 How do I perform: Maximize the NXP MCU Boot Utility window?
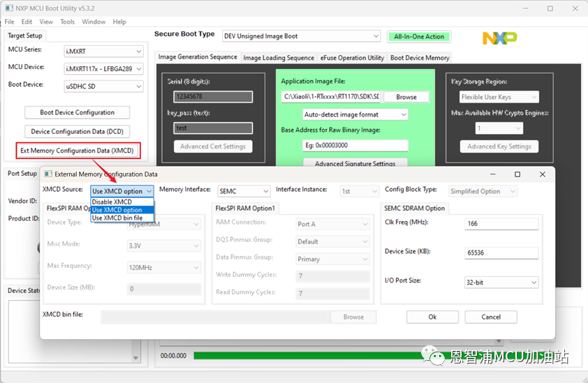(x=550, y=8)
